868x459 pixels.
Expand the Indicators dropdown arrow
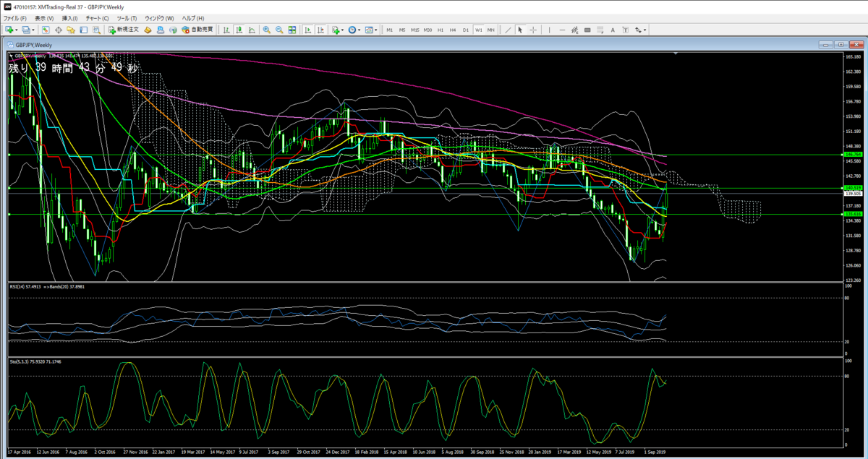click(343, 30)
